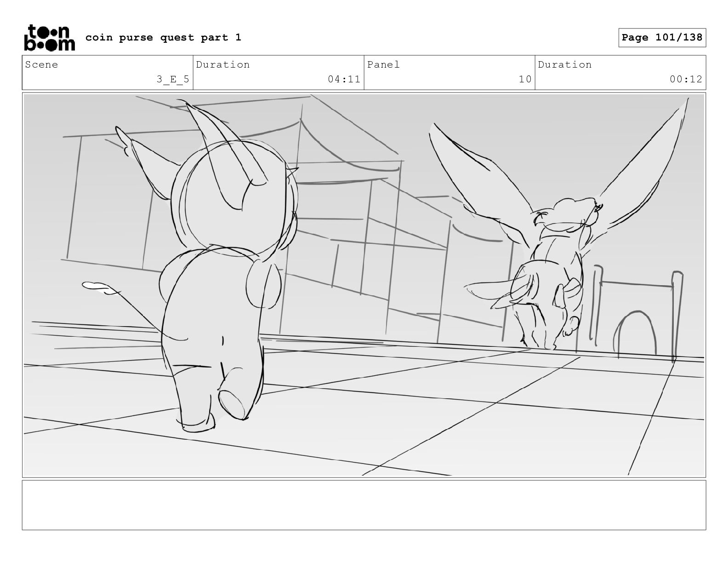
Task: Click the Duration label beside scene value
Action: tap(223, 64)
